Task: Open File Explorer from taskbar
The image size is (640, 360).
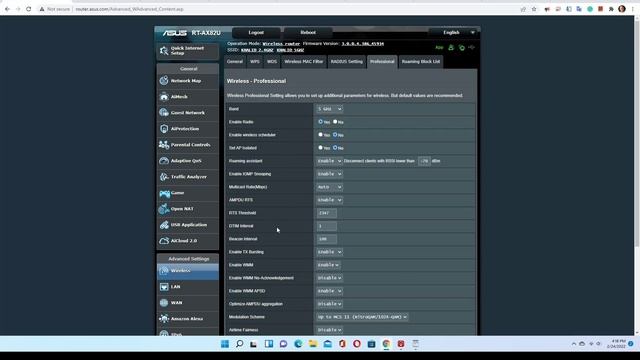Action: click(x=313, y=344)
